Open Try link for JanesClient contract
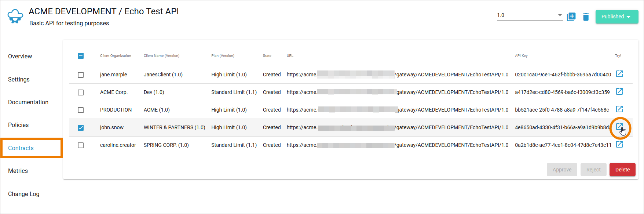The image size is (644, 214). [619, 74]
